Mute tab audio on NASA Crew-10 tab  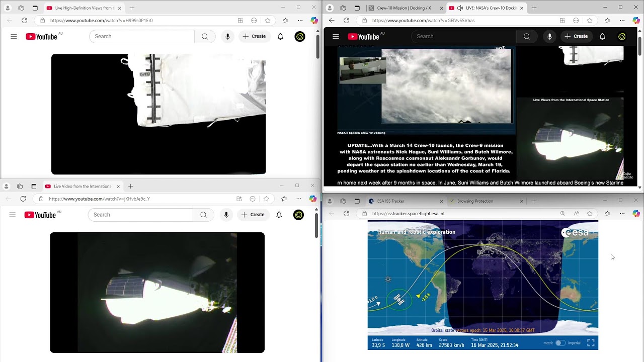[460, 8]
